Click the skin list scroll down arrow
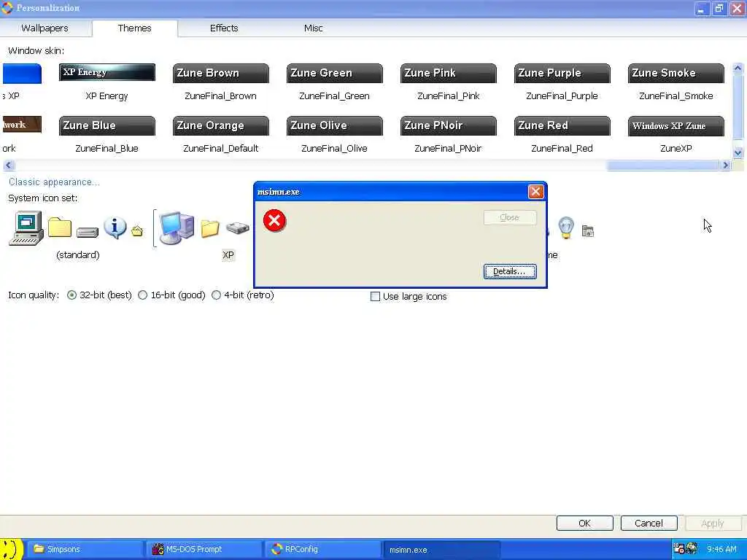The image size is (747, 560). coord(738,153)
